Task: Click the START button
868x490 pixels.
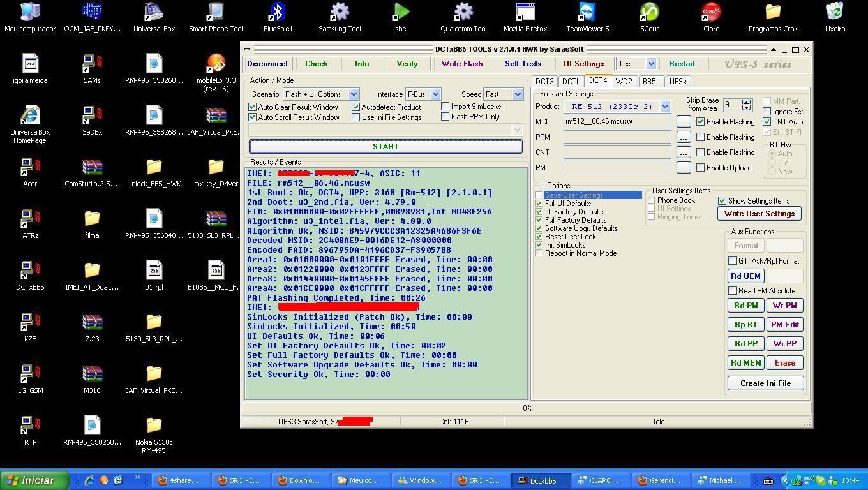Action: tap(385, 147)
